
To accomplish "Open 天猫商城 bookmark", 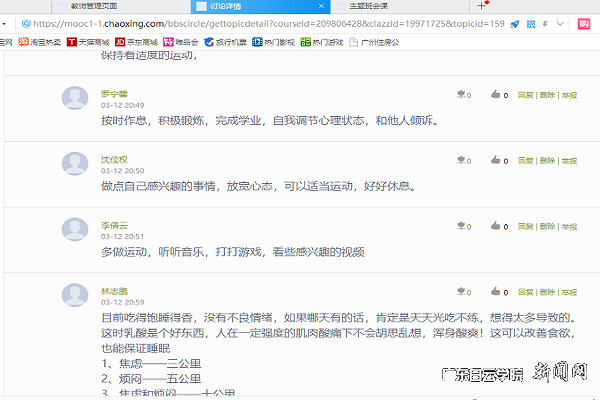I will [x=88, y=42].
